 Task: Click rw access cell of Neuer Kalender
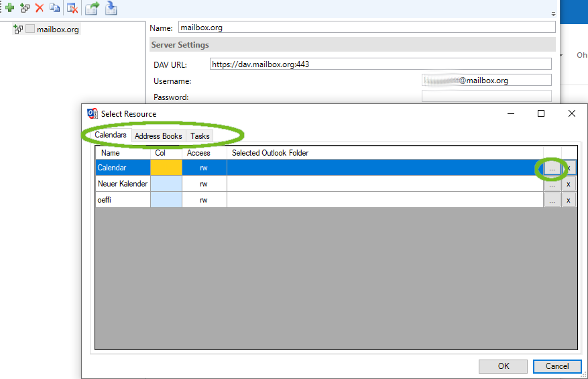click(x=204, y=184)
